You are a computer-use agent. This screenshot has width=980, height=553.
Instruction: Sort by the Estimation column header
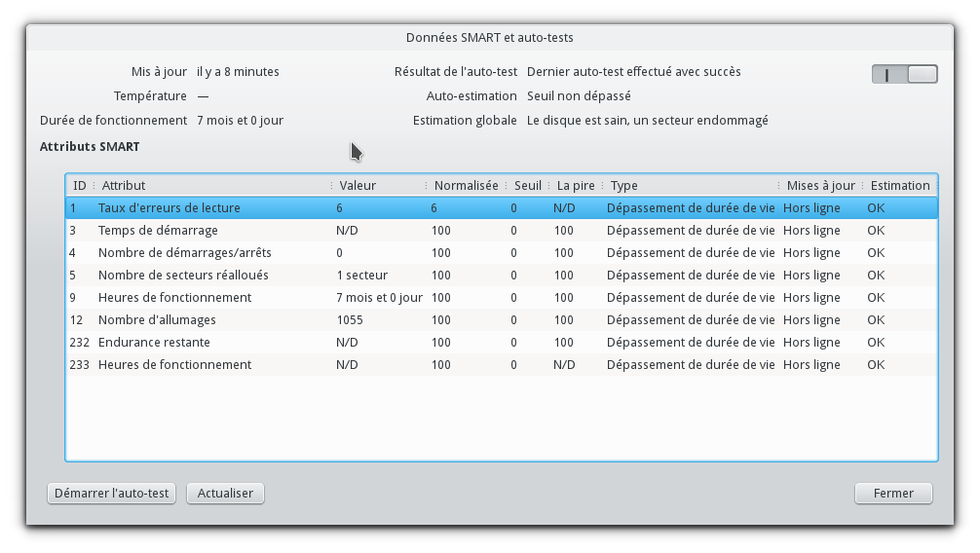pos(900,186)
